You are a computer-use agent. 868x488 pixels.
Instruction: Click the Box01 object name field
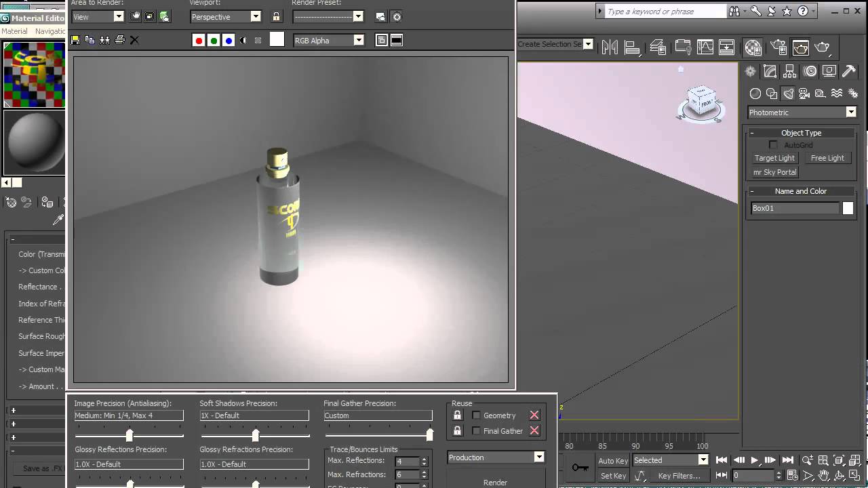coord(795,208)
